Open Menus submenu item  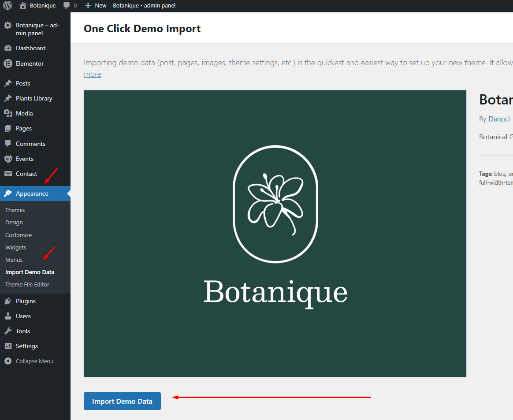click(x=14, y=260)
